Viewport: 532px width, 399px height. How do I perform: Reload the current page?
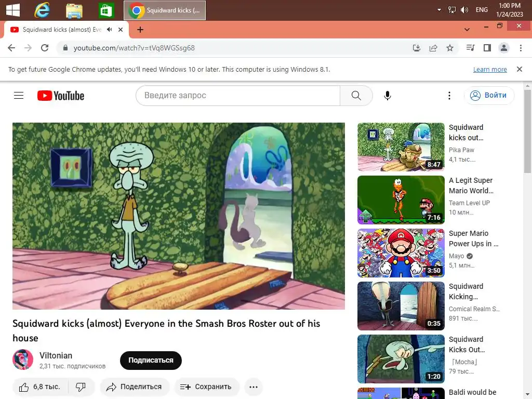(x=45, y=48)
